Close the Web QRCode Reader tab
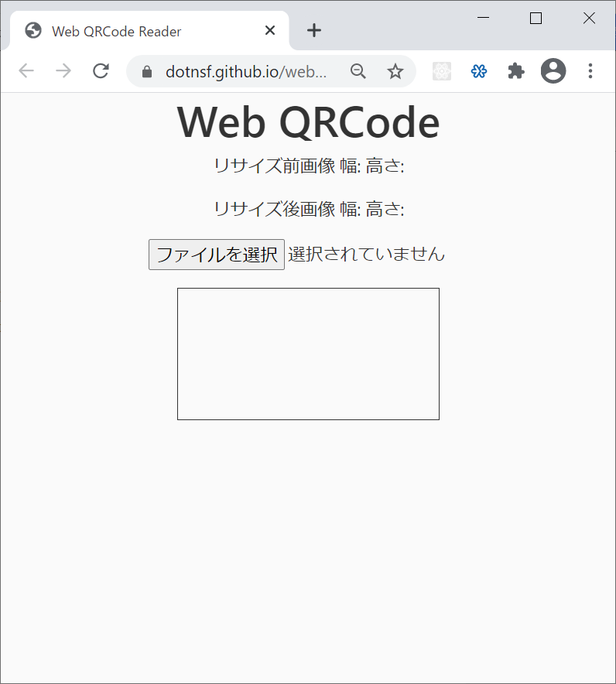 [270, 30]
